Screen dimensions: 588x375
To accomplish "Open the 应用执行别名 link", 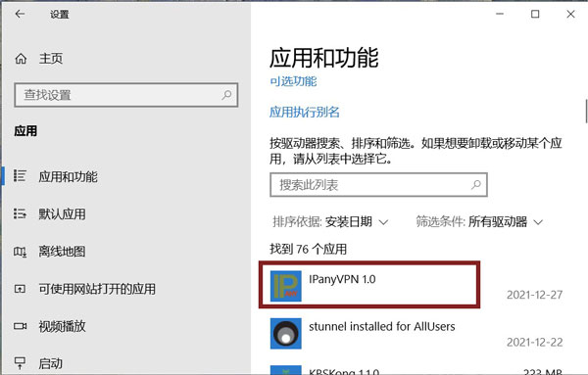I will (x=305, y=112).
